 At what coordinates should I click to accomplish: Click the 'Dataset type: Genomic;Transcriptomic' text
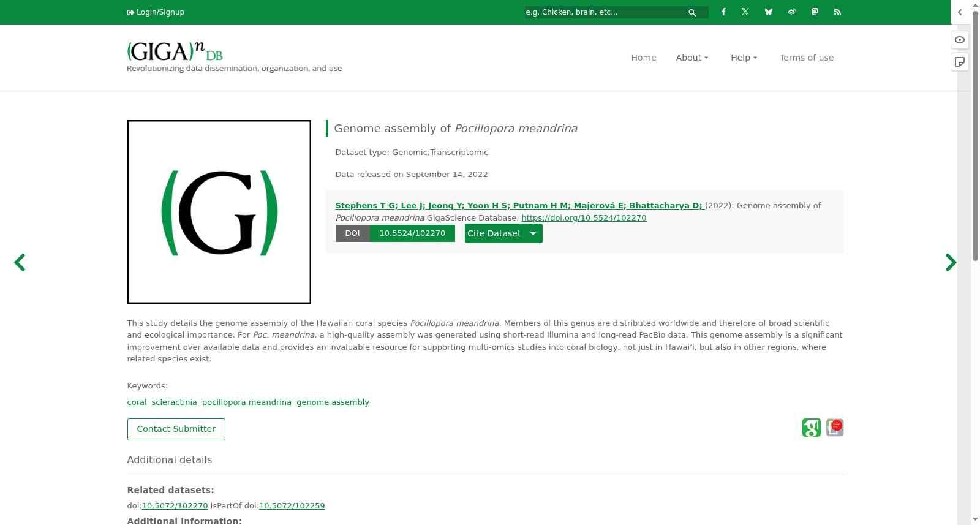pos(412,153)
